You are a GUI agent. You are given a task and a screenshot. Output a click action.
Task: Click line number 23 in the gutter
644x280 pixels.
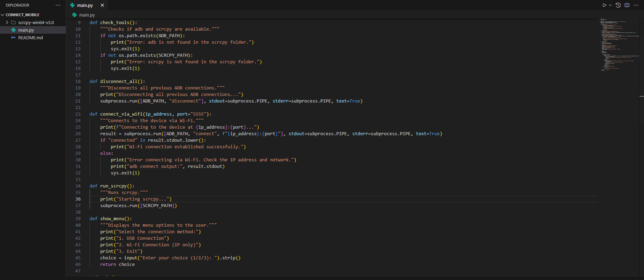click(78, 114)
